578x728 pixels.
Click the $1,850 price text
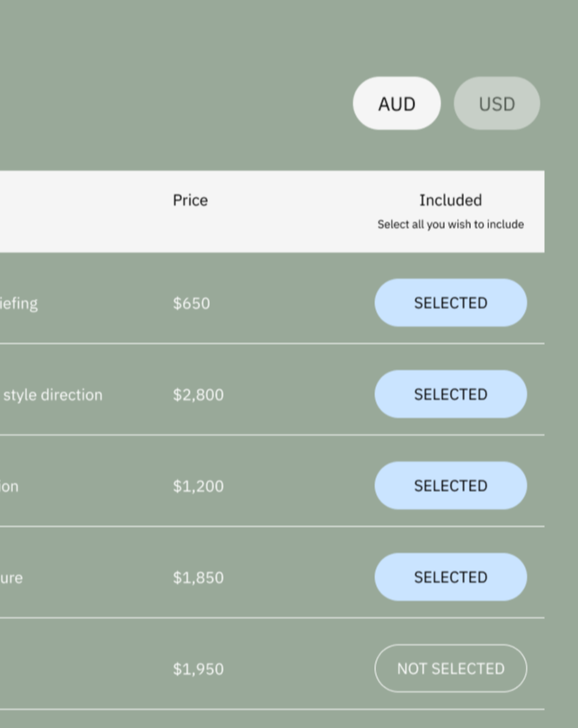pyautogui.click(x=198, y=576)
